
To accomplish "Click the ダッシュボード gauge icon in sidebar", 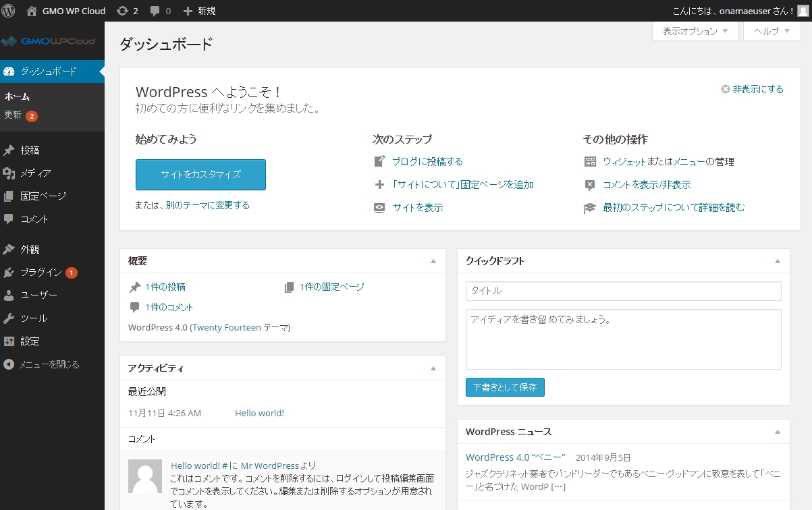I will tap(9, 72).
